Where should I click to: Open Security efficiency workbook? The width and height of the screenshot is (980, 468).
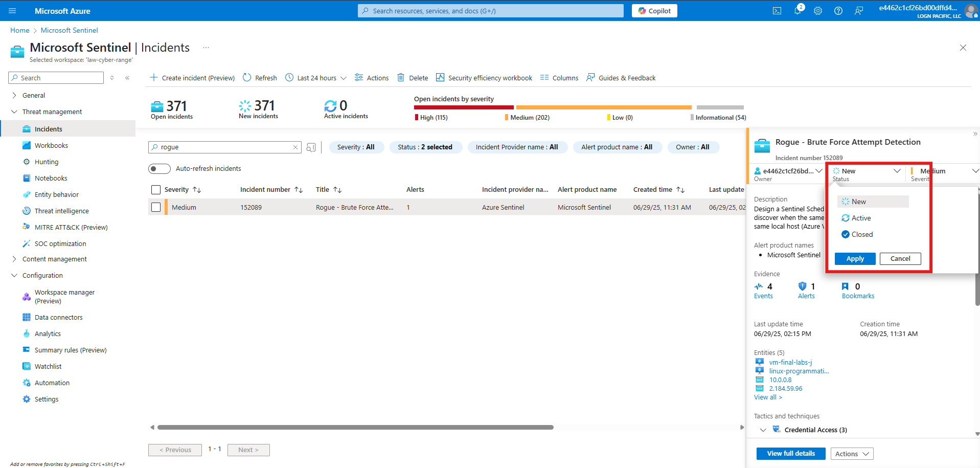click(x=484, y=78)
